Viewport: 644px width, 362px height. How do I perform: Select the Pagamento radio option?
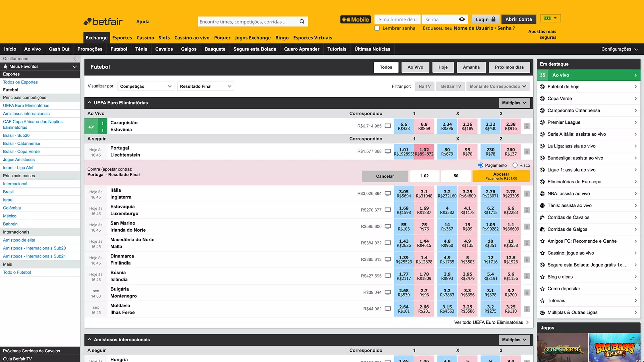click(x=481, y=165)
